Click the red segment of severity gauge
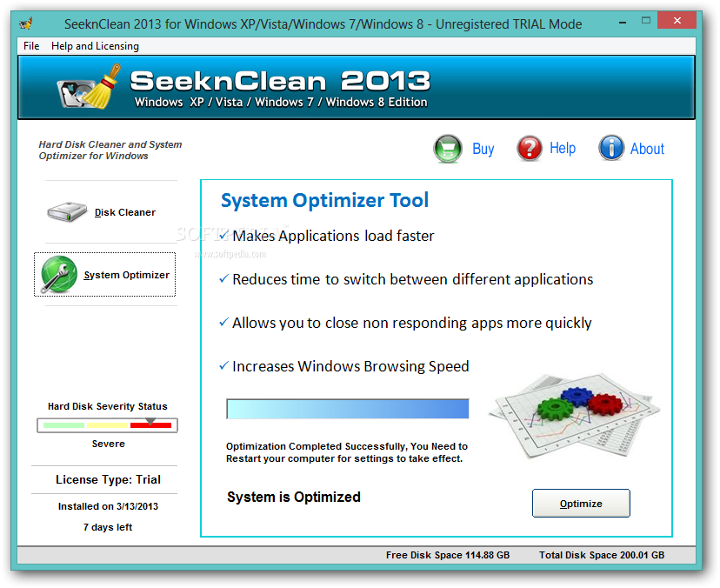 coord(150,425)
